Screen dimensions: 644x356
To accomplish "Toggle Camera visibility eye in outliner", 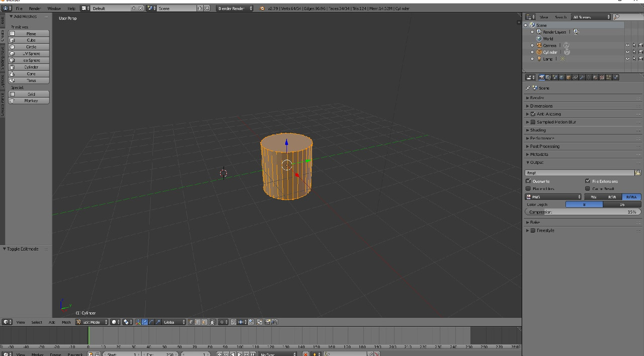I will (x=627, y=45).
